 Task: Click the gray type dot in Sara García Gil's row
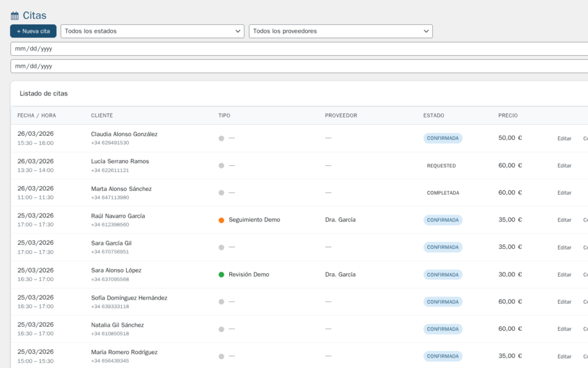point(221,247)
